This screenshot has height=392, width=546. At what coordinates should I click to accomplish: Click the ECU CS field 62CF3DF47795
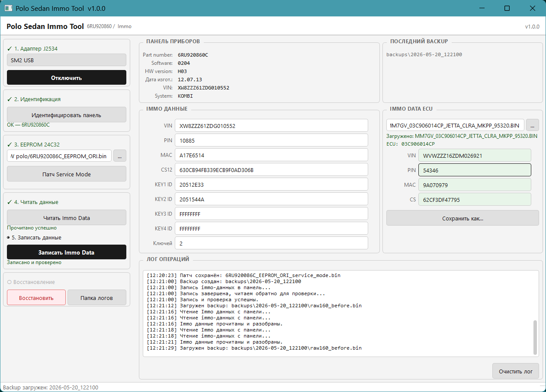475,200
